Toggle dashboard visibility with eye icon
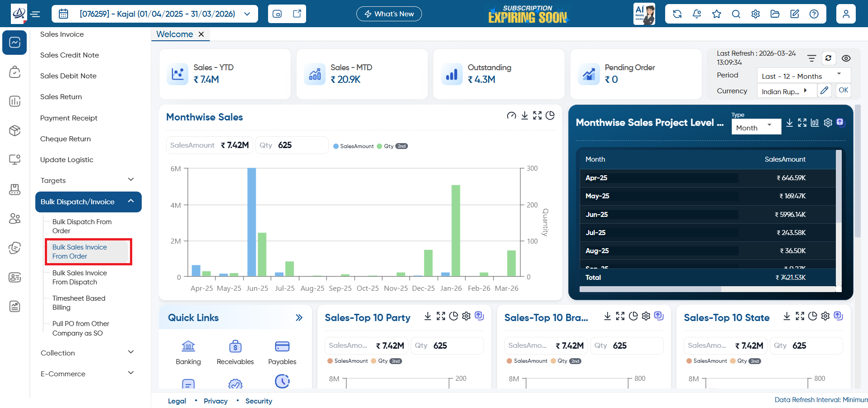868x408 pixels. pos(846,58)
